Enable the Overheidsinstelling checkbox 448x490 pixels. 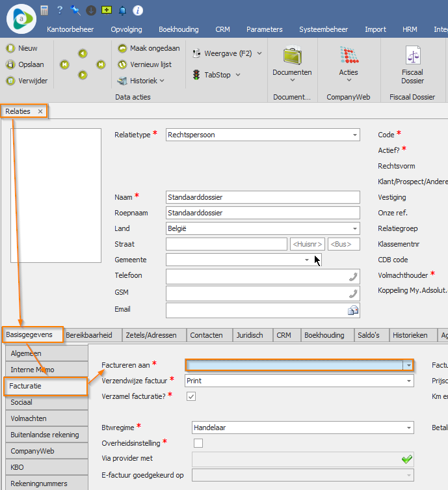click(x=198, y=443)
